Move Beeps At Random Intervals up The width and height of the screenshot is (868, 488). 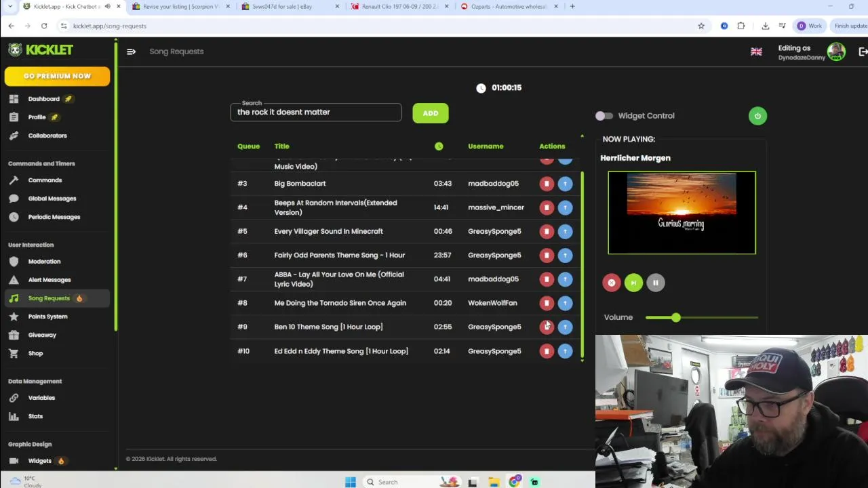tap(565, 207)
